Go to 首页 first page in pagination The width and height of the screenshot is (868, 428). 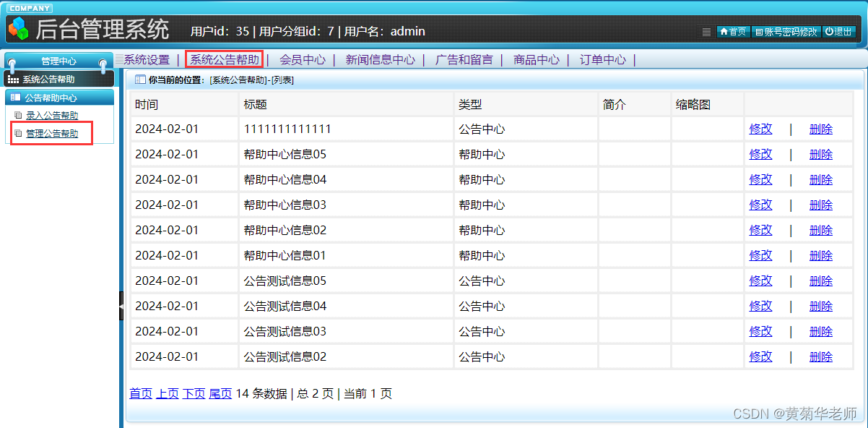point(141,394)
